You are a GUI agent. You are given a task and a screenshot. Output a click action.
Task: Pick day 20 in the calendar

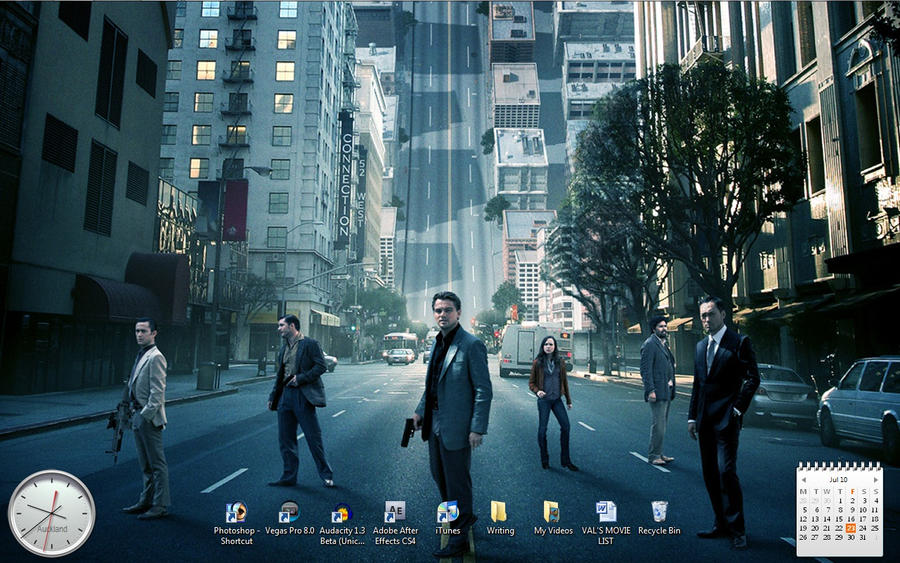(816, 529)
